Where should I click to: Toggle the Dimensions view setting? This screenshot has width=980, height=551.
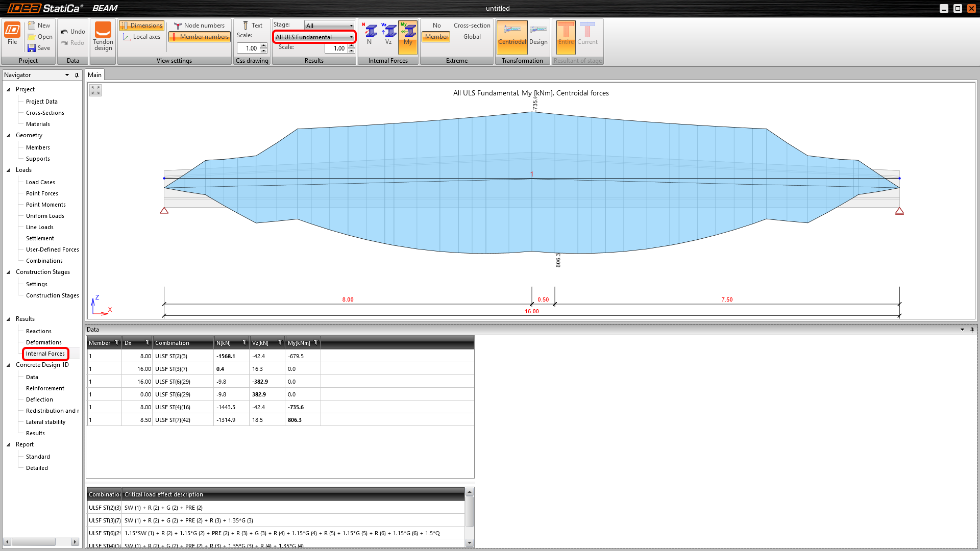pos(141,26)
